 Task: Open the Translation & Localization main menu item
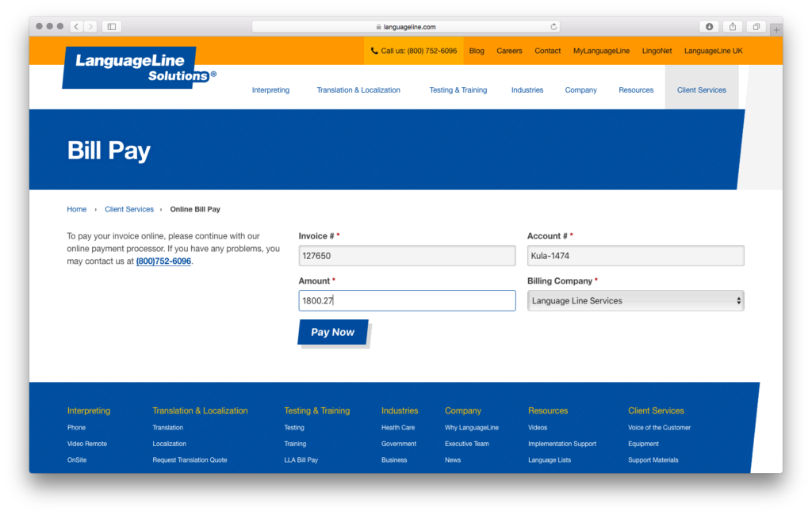[358, 90]
